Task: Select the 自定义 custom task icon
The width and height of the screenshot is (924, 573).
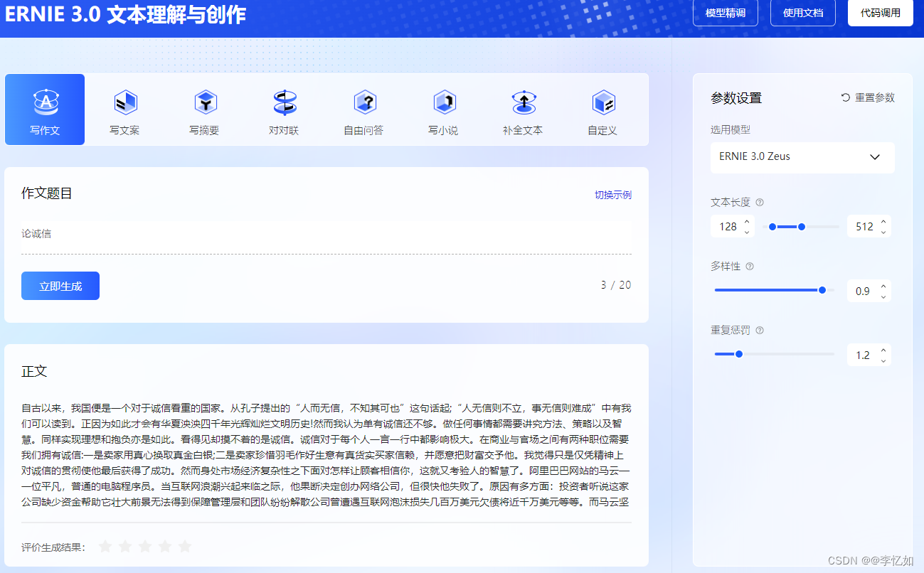Action: coord(603,102)
